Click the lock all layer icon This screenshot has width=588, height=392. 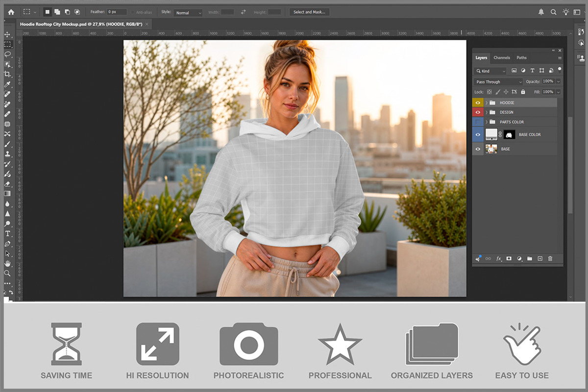tap(523, 92)
